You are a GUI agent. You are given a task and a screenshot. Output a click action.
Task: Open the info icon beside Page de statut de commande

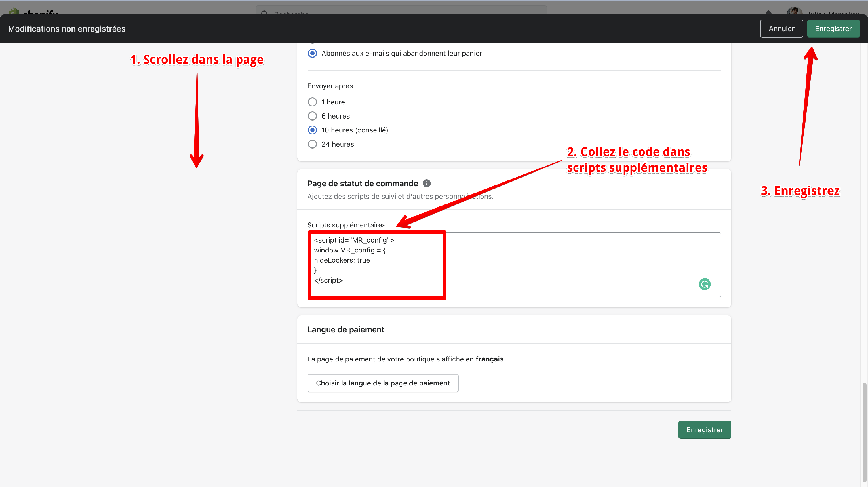pyautogui.click(x=426, y=183)
